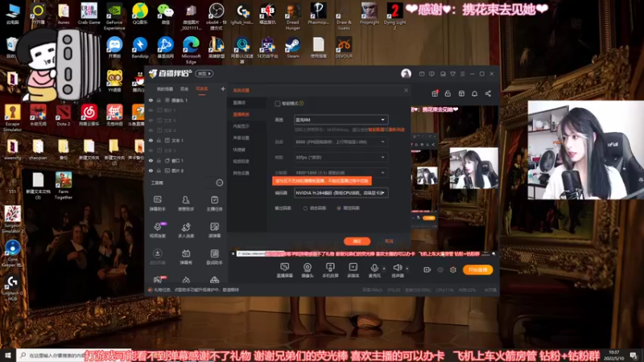Start streaming with the 开始直播 button
The width and height of the screenshot is (644, 362).
(x=477, y=269)
